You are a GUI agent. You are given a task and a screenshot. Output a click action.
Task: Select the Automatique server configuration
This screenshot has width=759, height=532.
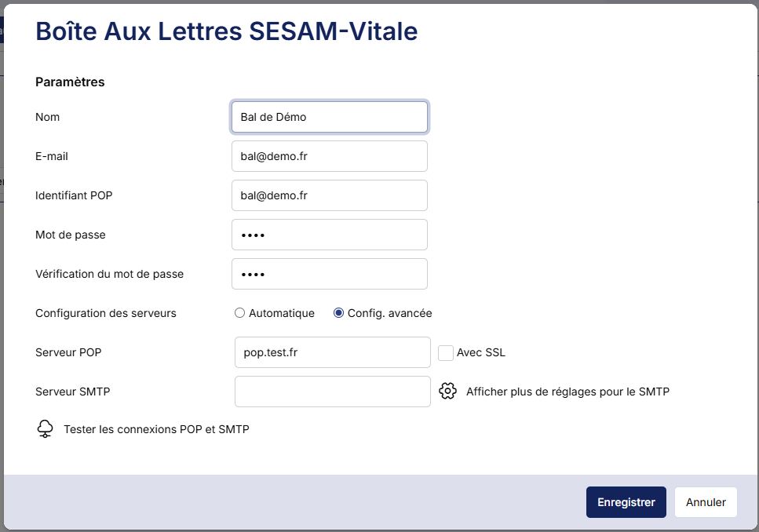(240, 313)
